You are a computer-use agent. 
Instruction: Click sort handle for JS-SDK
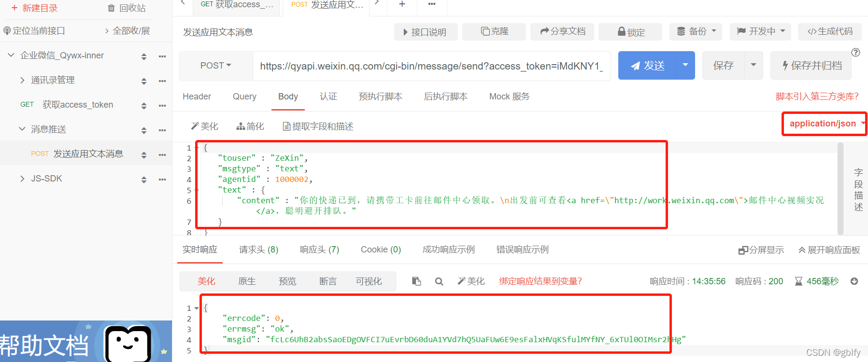point(144,180)
